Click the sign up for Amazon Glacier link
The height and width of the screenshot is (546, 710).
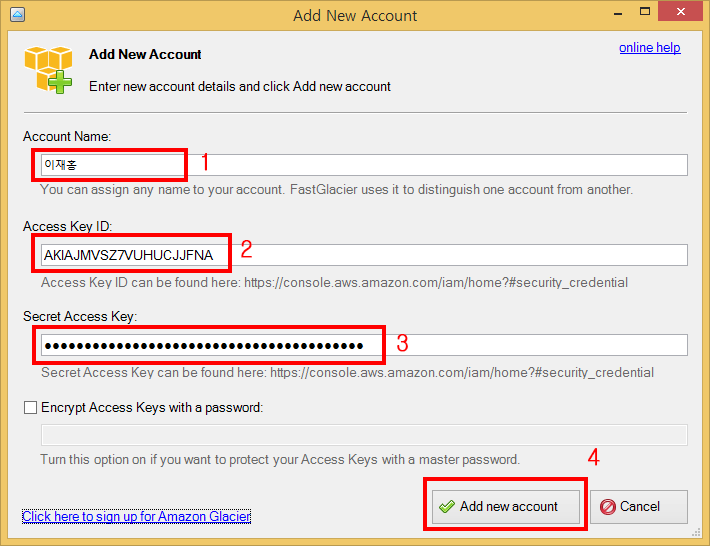click(136, 516)
